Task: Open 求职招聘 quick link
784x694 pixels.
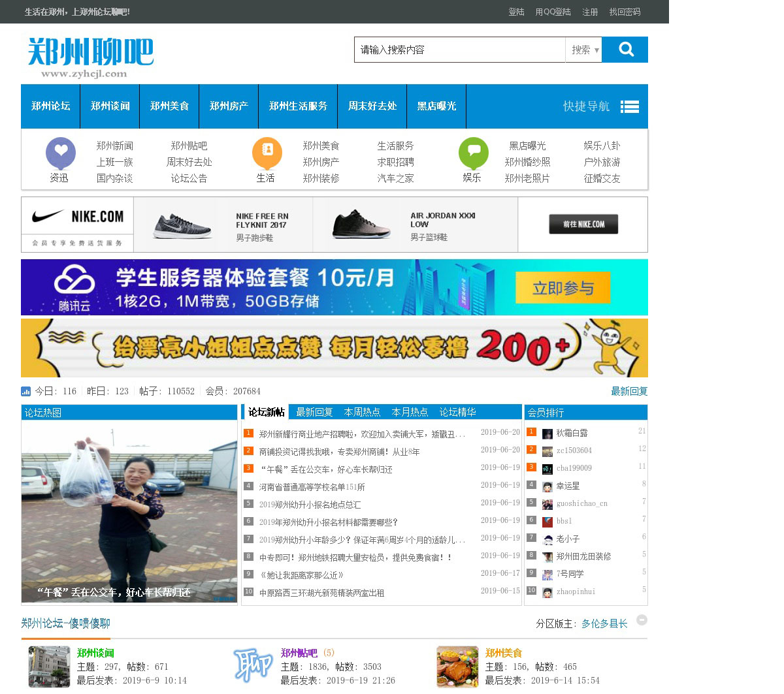Action: (x=395, y=162)
